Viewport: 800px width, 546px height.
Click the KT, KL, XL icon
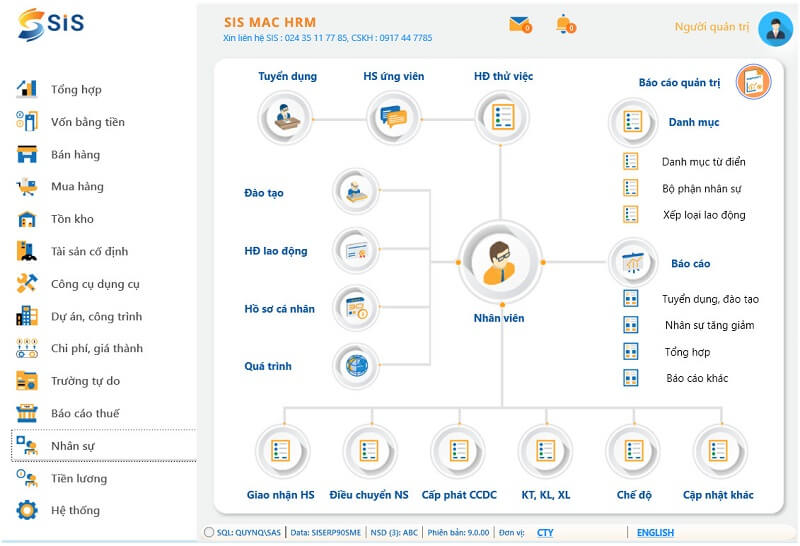pyautogui.click(x=545, y=452)
